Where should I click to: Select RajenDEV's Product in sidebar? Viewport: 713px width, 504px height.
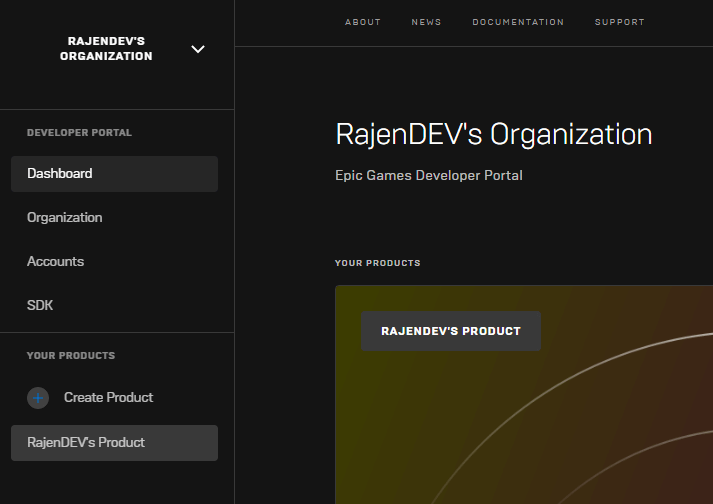(x=114, y=443)
